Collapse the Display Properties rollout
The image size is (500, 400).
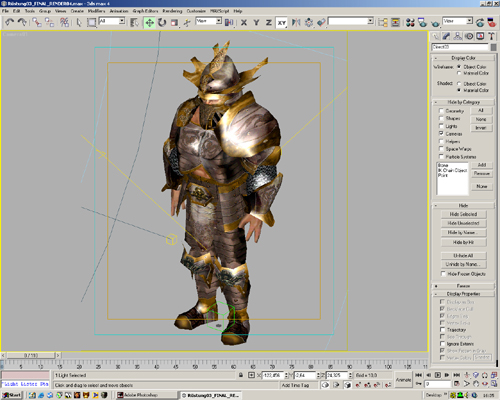pos(463,294)
